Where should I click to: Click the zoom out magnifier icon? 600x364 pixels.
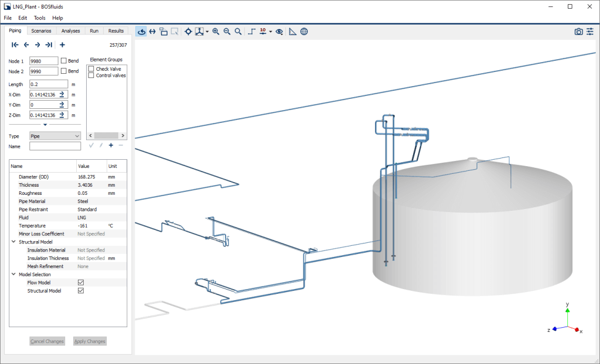coord(227,32)
